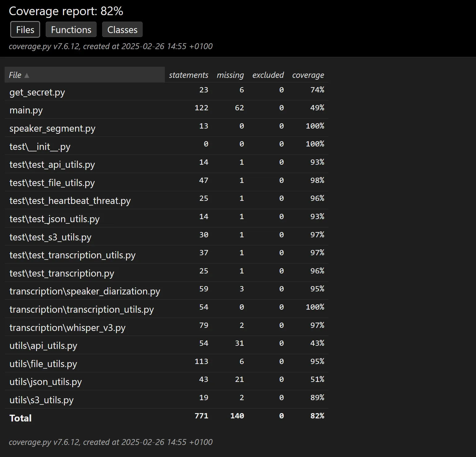This screenshot has height=457, width=476.
Task: Open the Classes view
Action: (x=122, y=30)
